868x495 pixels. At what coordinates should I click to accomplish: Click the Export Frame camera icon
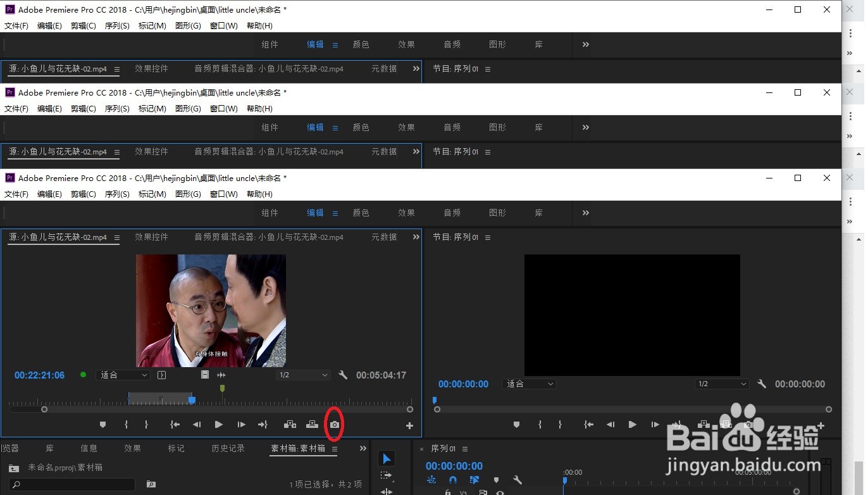[334, 424]
